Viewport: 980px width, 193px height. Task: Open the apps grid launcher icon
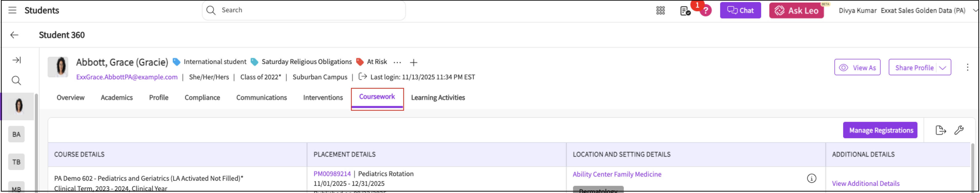click(660, 11)
